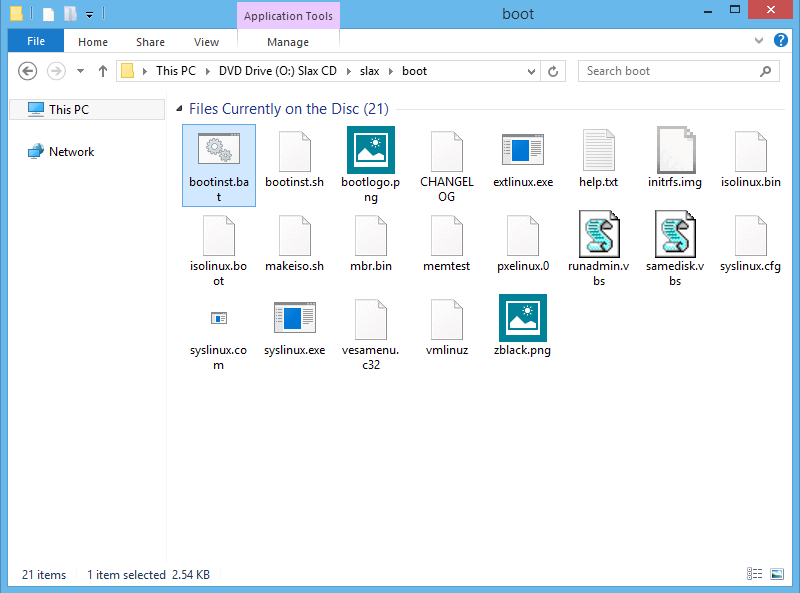Select the initrfs.img file icon

click(x=675, y=152)
